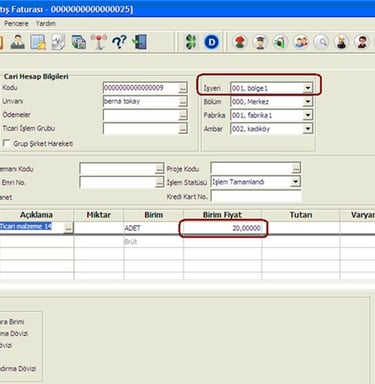The height and width of the screenshot is (384, 375).
Task: Click the browse button of Ödemeler field
Action: [x=183, y=115]
